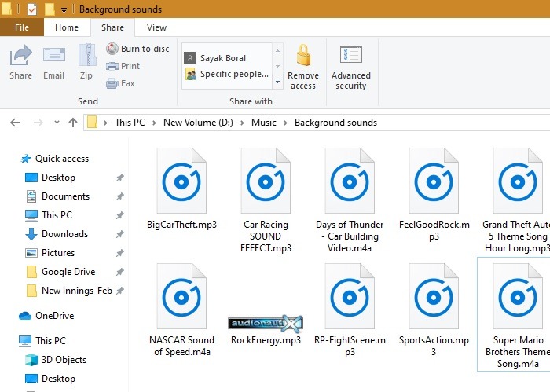Click the Zip compress icon

[x=86, y=62]
